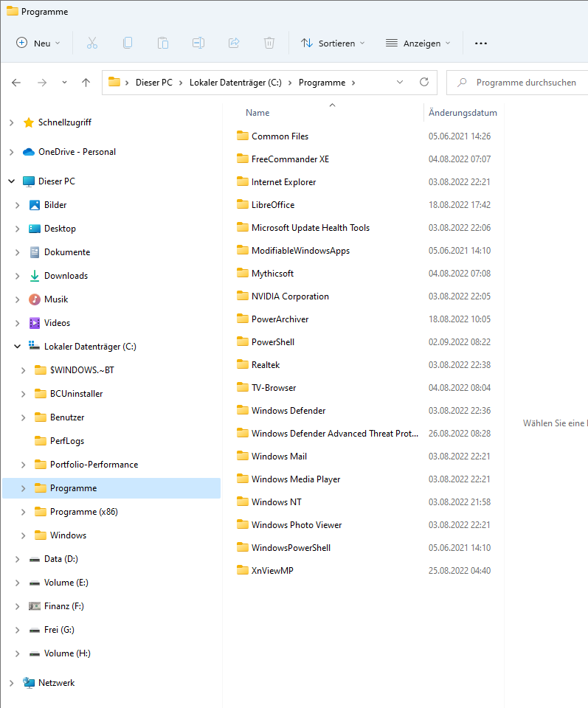Select the PowerArchiver folder
Viewport: 588px width, 708px height.
(x=280, y=319)
